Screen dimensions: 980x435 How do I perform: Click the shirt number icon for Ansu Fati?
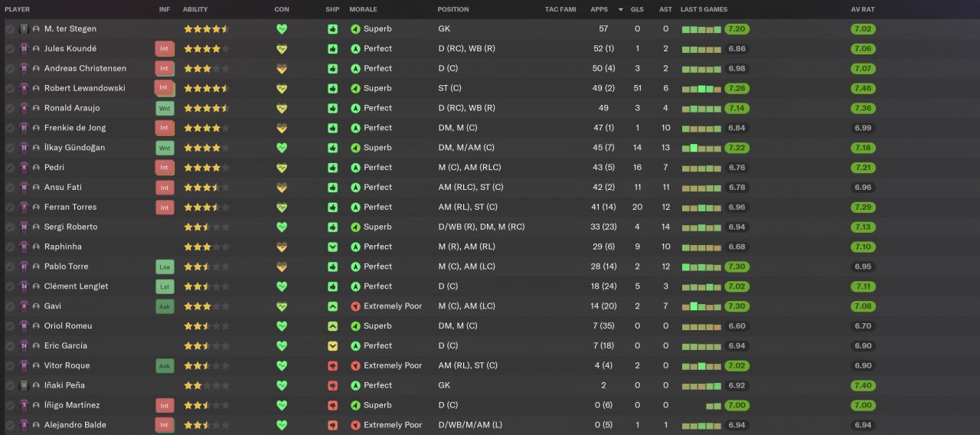pos(24,188)
